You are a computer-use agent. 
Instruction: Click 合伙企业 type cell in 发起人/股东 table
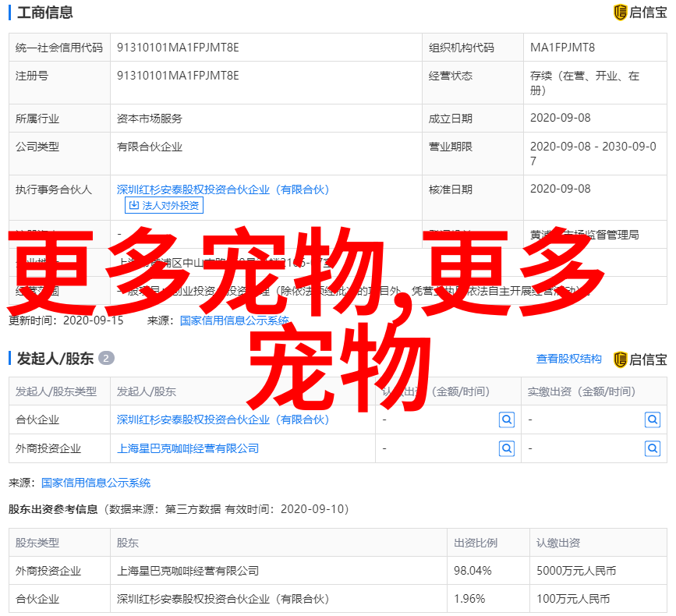point(59,420)
